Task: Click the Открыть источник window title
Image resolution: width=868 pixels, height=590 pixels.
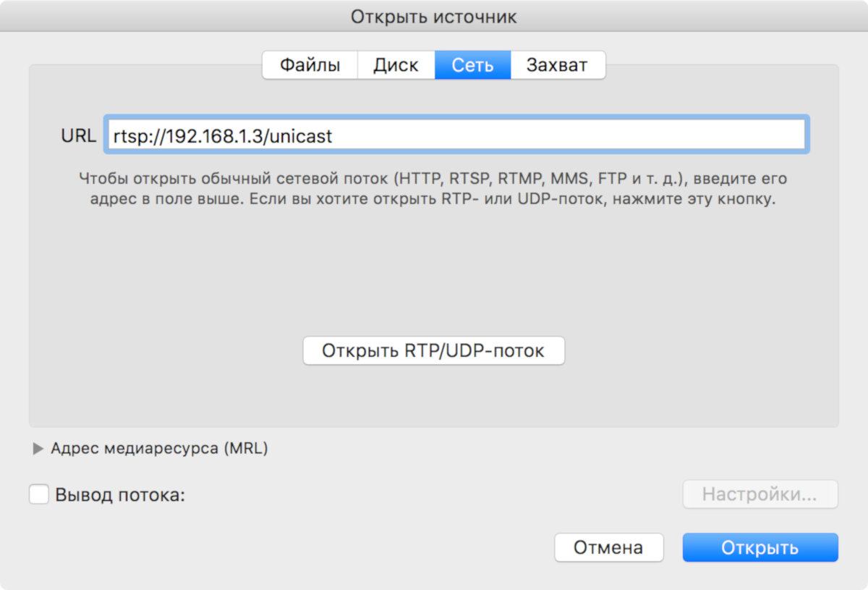Action: [434, 17]
